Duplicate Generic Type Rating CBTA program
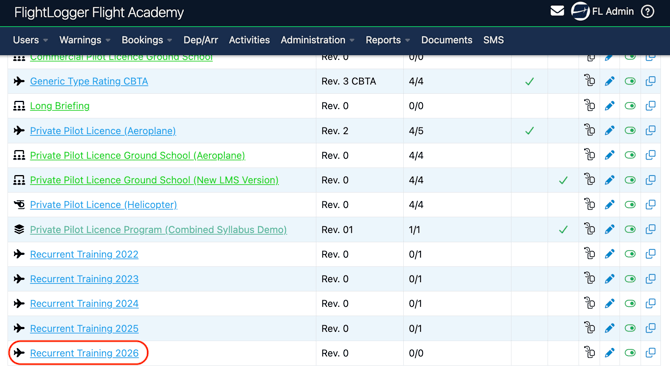670x372 pixels. [650, 81]
